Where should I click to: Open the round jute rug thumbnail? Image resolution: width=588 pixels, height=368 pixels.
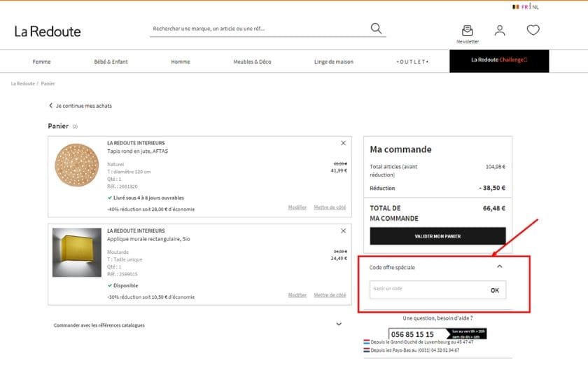76,165
